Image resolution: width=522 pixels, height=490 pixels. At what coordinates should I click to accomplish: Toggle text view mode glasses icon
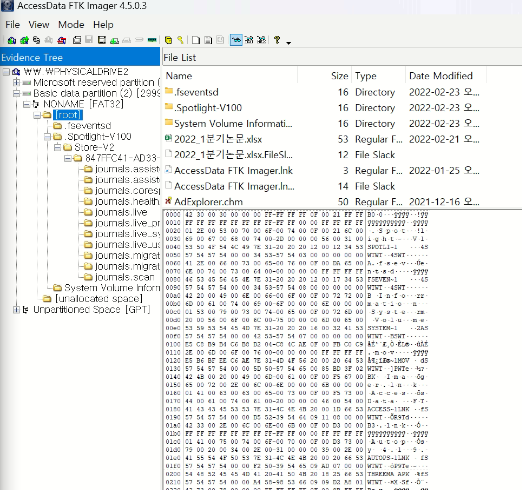[249, 40]
